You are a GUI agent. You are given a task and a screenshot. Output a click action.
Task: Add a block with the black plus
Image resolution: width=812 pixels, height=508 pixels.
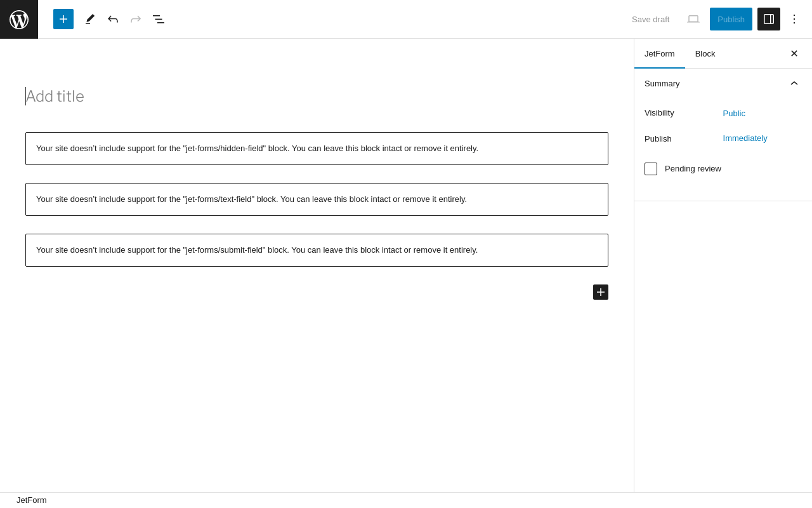click(601, 292)
